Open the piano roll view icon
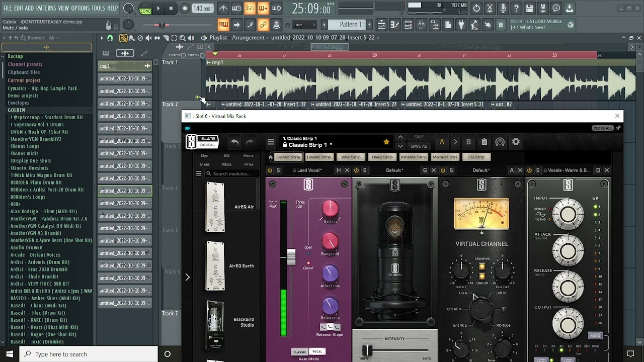Image resolution: width=644 pixels, height=362 pixels. (x=394, y=25)
